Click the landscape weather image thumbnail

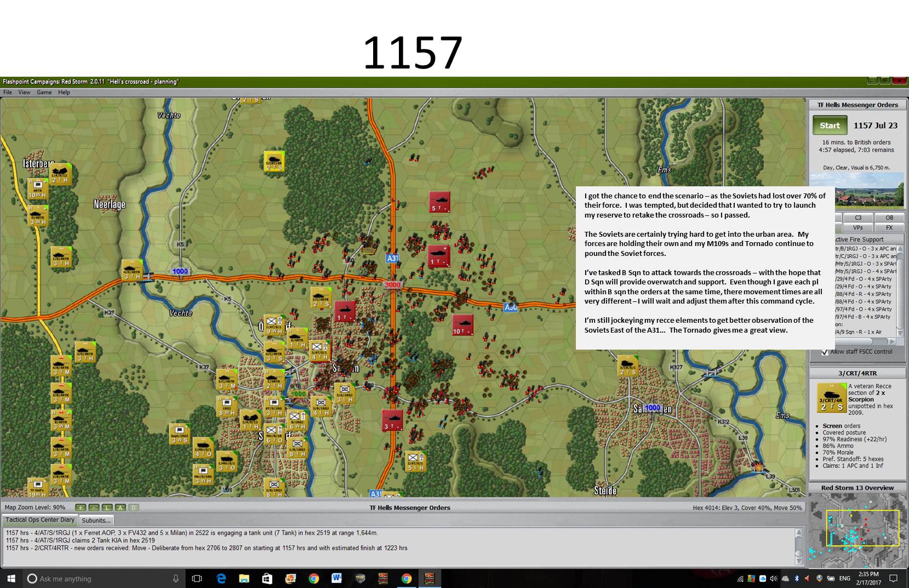tap(857, 190)
